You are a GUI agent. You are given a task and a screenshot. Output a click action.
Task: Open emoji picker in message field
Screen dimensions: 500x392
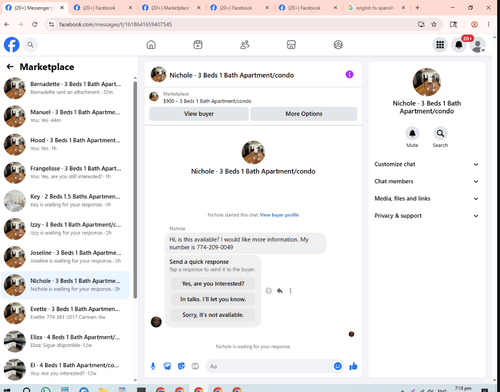pyautogui.click(x=338, y=366)
